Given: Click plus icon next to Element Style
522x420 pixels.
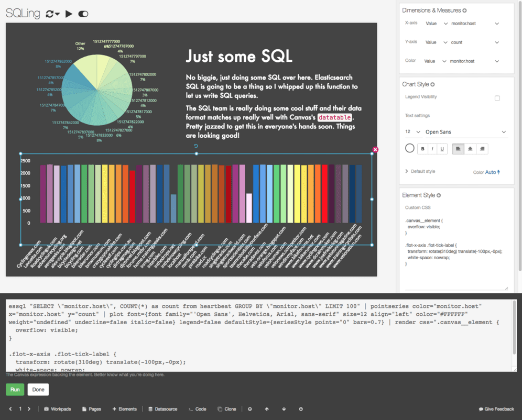Looking at the screenshot, I should (x=439, y=195).
